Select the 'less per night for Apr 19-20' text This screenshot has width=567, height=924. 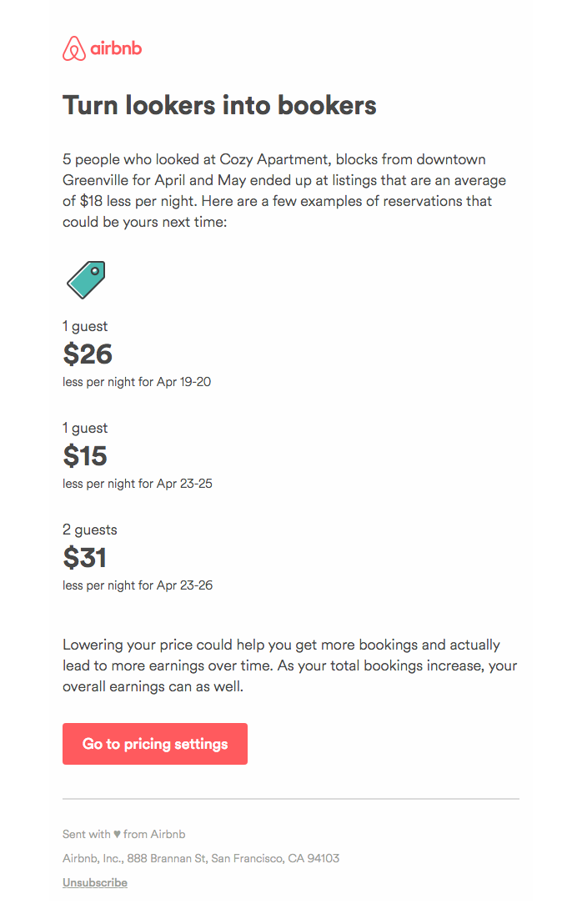click(x=137, y=381)
